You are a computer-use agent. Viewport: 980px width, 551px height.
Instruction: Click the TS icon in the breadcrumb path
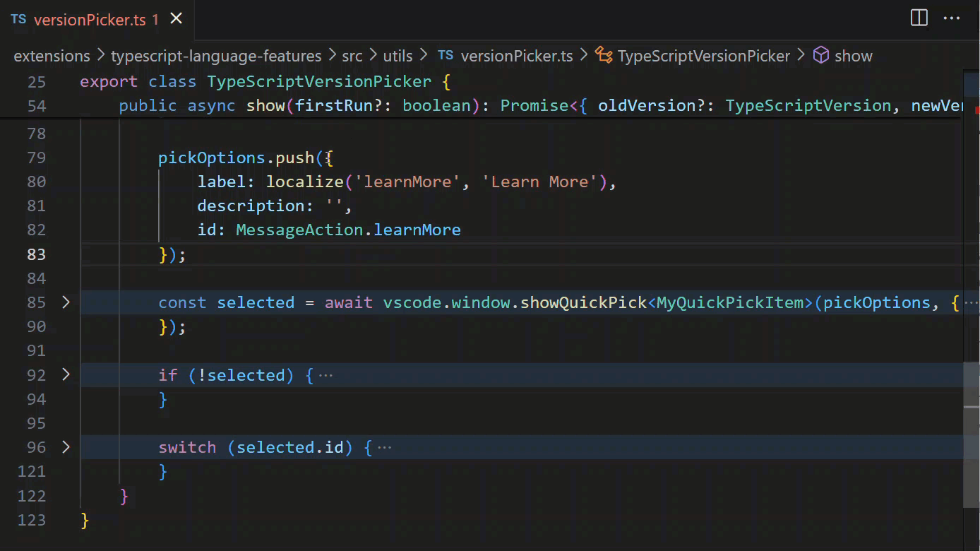pyautogui.click(x=445, y=56)
